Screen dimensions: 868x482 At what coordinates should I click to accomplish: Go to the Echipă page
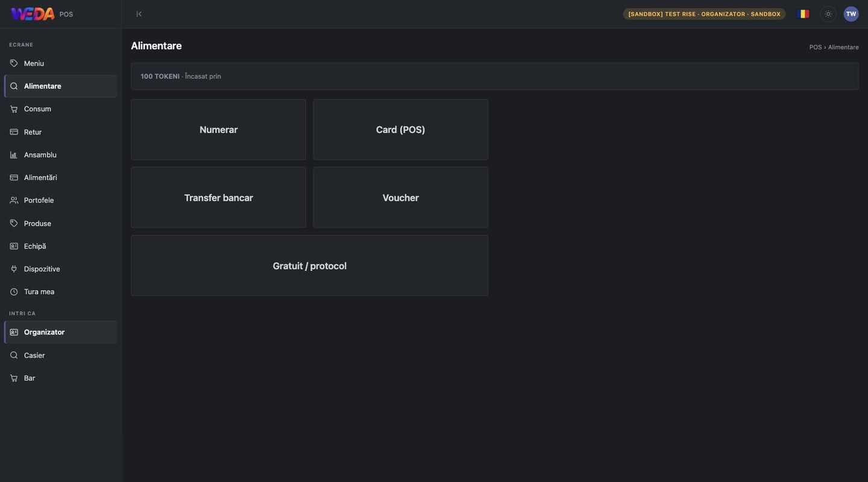click(60, 246)
